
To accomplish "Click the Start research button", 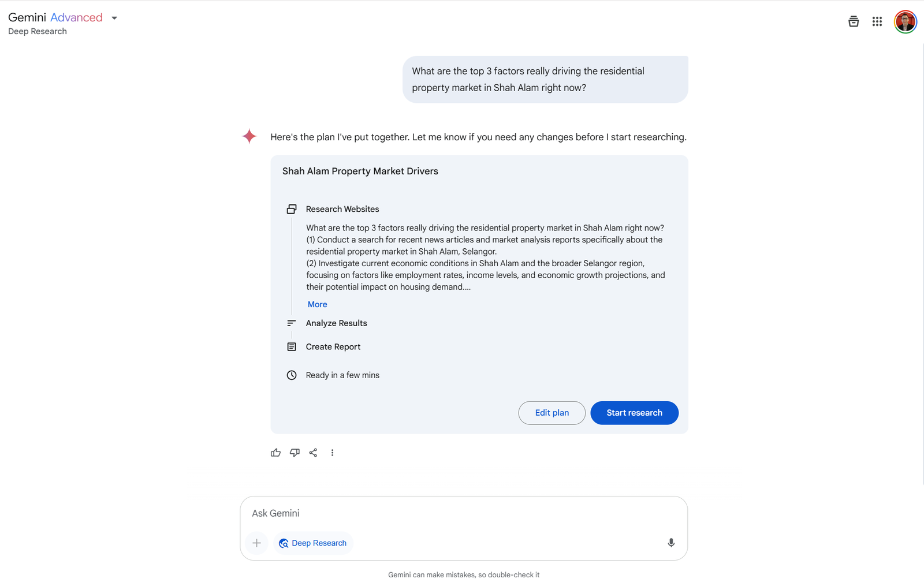I will click(634, 413).
